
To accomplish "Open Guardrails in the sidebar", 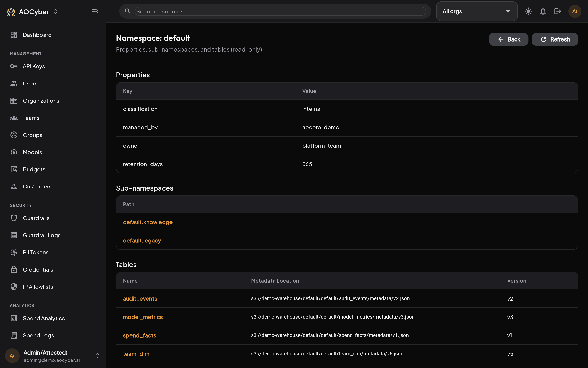I will click(x=36, y=218).
